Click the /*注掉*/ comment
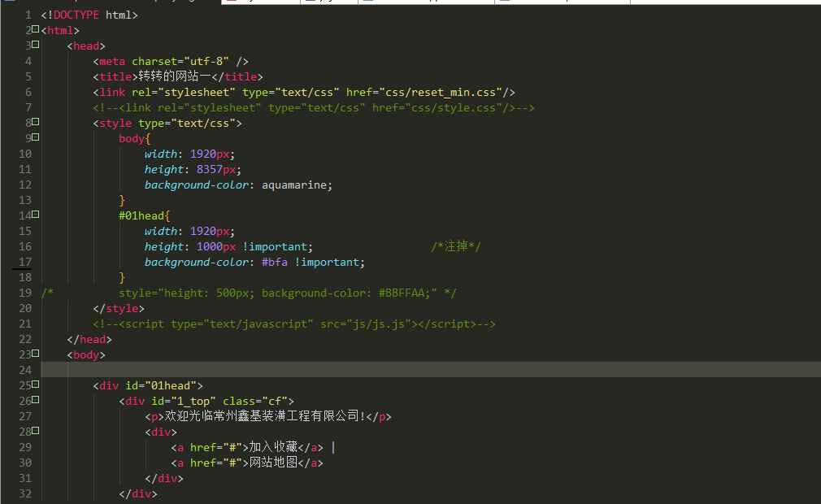The image size is (821, 504). point(456,246)
